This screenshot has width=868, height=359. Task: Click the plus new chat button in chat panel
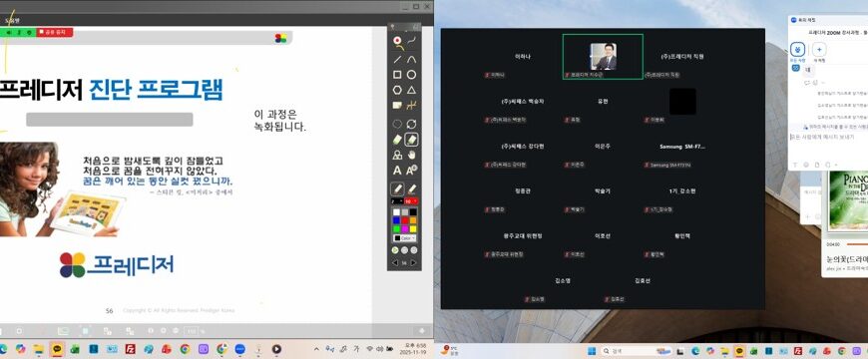tap(819, 49)
